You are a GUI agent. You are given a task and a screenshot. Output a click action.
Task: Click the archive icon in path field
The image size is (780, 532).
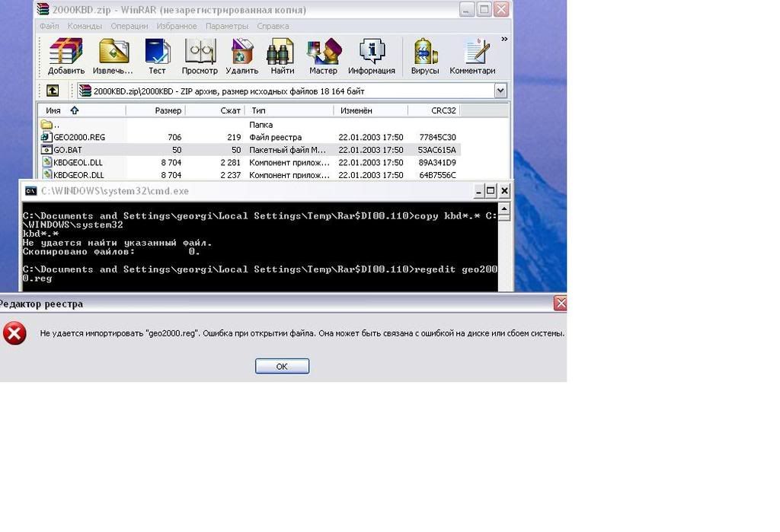[x=85, y=91]
